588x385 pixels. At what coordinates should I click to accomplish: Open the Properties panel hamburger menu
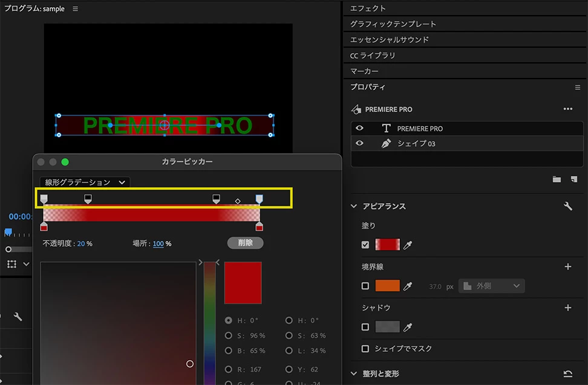point(578,87)
